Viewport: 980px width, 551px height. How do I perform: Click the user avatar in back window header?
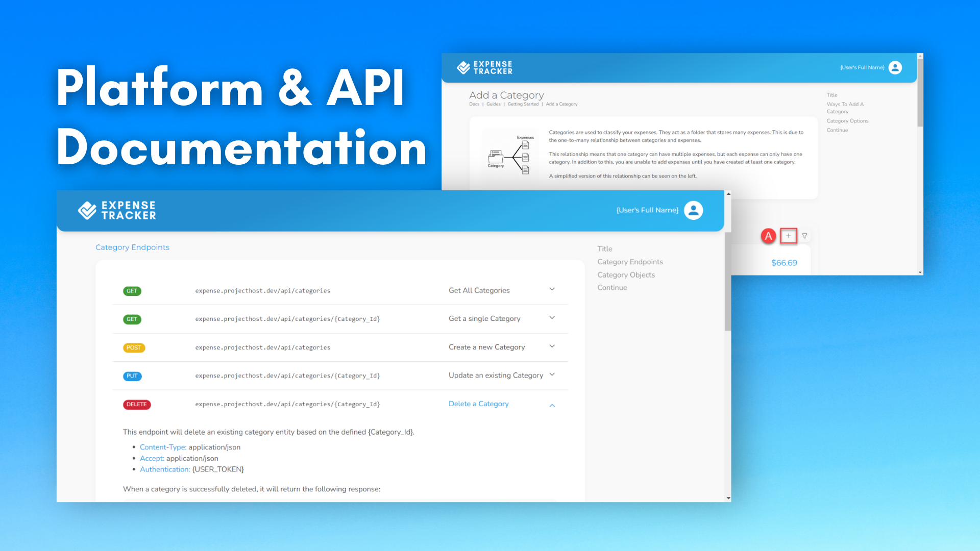(x=895, y=67)
